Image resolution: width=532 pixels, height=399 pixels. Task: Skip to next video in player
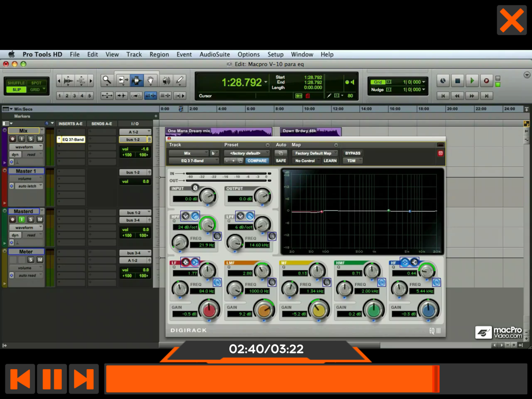coord(84,378)
